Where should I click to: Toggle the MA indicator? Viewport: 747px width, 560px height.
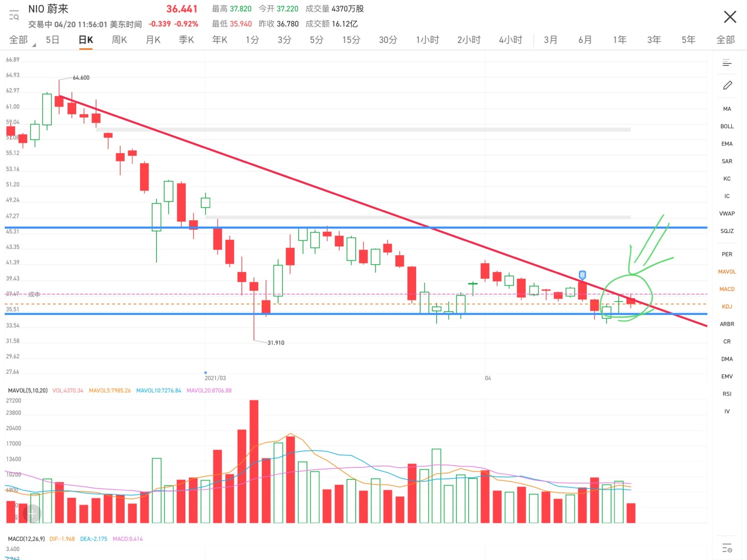pyautogui.click(x=727, y=109)
